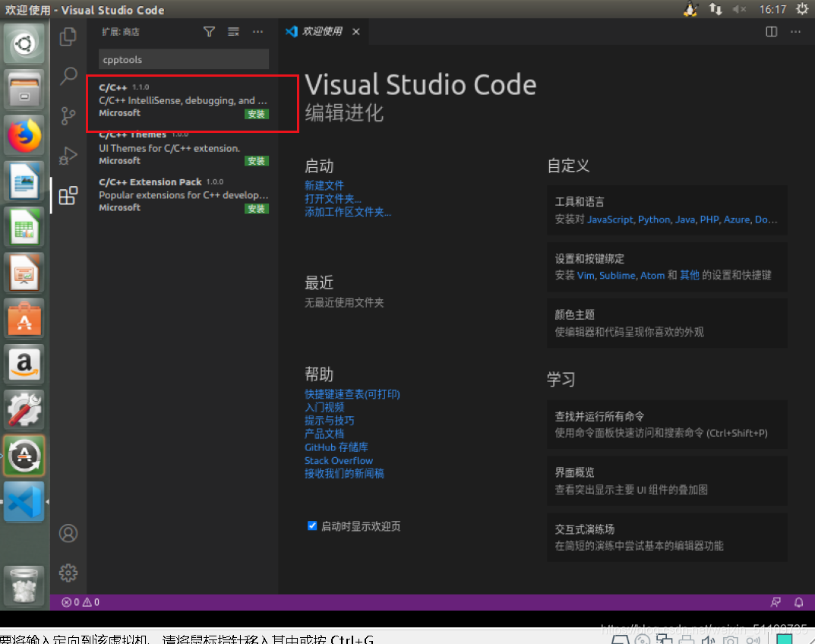Install Atom keybindings link

point(652,276)
